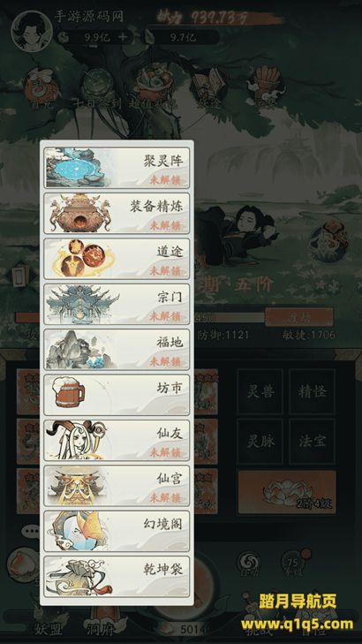Select 装备精炼 from the popup list

[117, 213]
